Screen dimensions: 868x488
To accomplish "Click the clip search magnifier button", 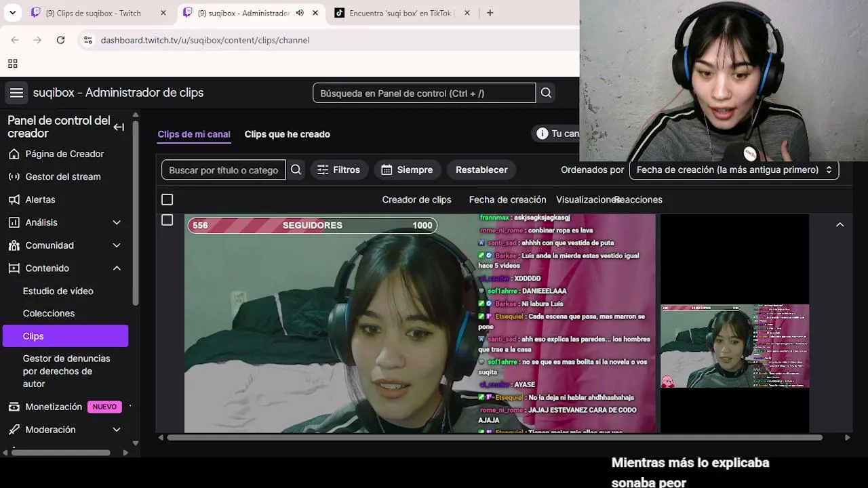I will click(296, 170).
